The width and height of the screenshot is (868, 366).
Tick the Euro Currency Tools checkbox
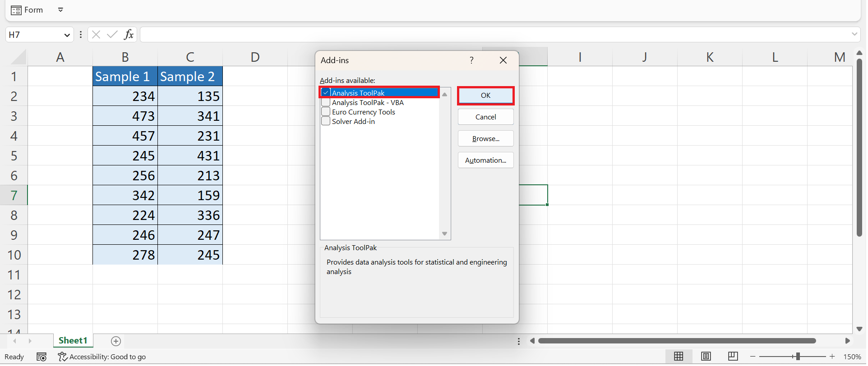click(x=326, y=112)
